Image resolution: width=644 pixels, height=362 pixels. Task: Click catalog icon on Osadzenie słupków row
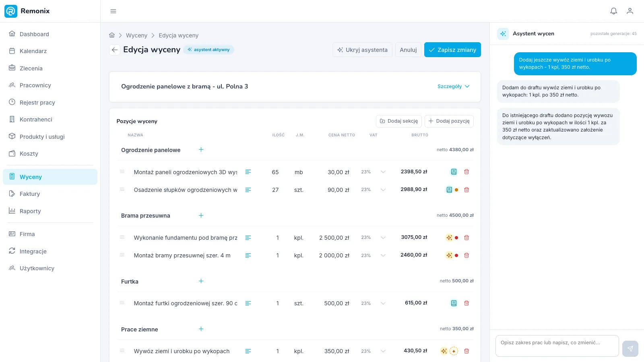(x=449, y=190)
